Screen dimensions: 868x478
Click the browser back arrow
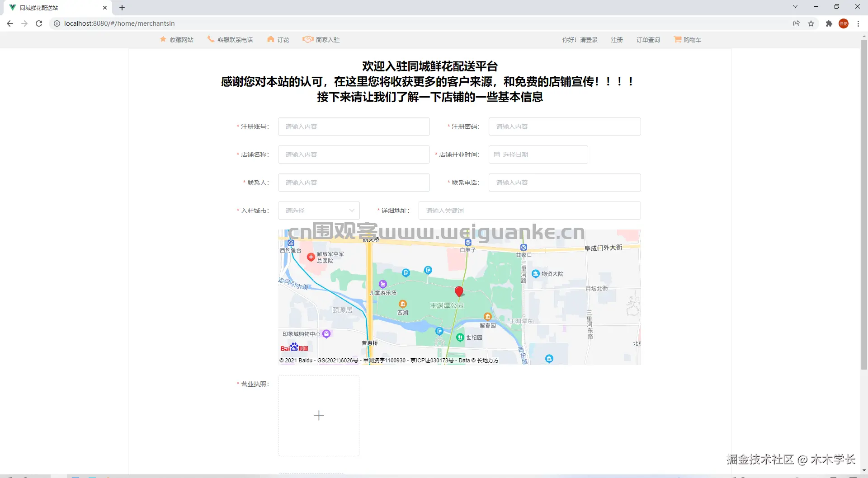10,23
